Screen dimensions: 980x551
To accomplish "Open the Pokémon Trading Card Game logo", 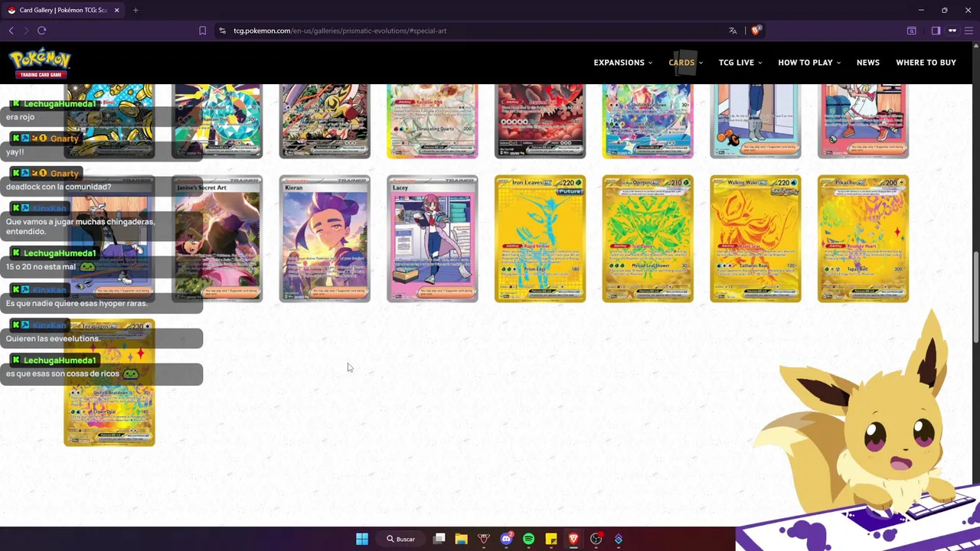I will tap(40, 63).
